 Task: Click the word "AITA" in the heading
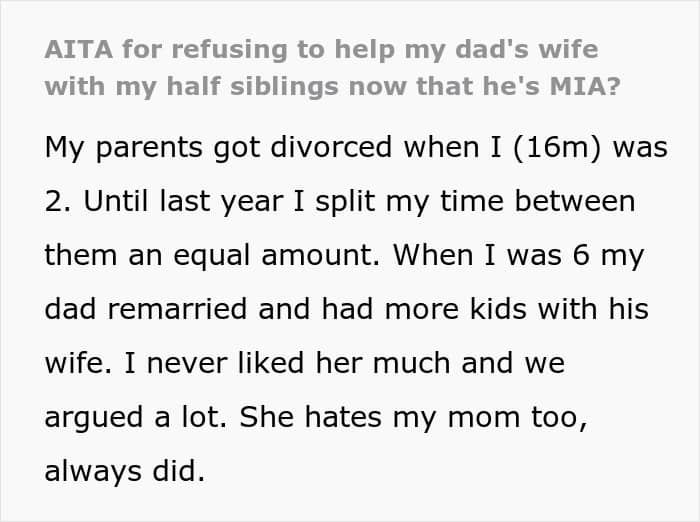coord(79,49)
